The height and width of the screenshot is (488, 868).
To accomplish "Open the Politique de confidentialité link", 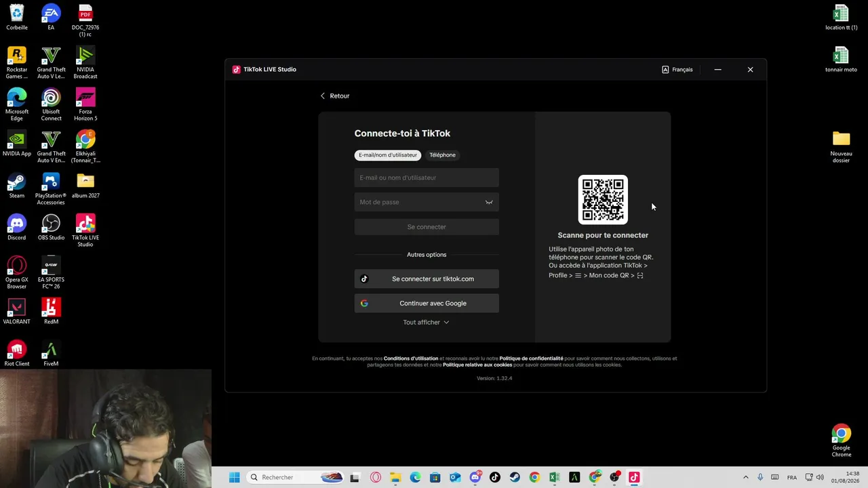I will point(531,359).
